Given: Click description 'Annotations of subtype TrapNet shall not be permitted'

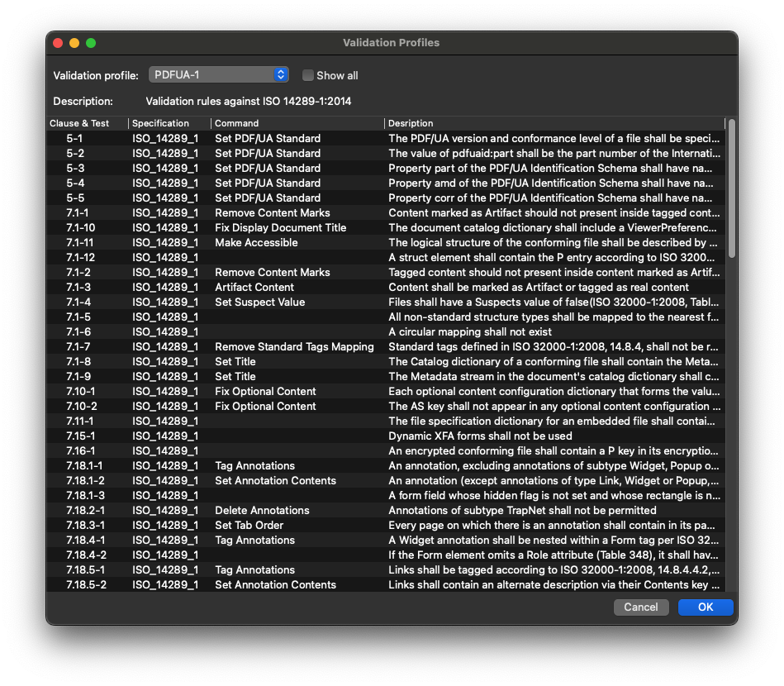Looking at the screenshot, I should pos(522,511).
